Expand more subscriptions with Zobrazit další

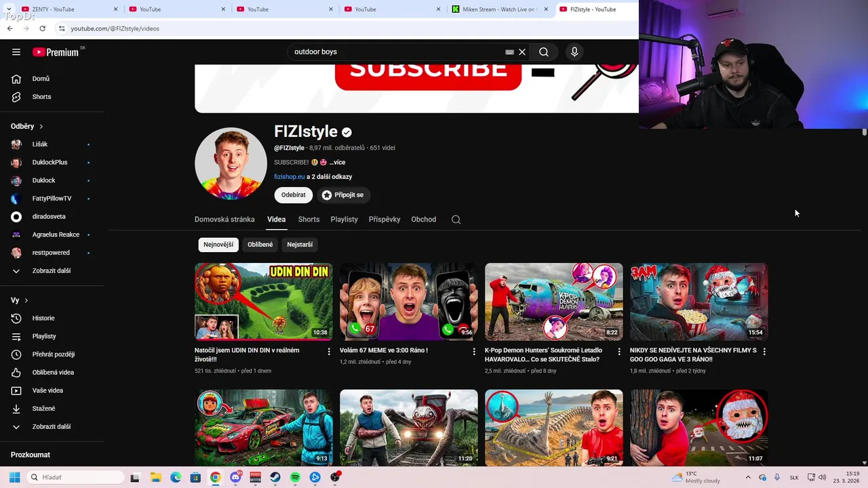[52, 271]
